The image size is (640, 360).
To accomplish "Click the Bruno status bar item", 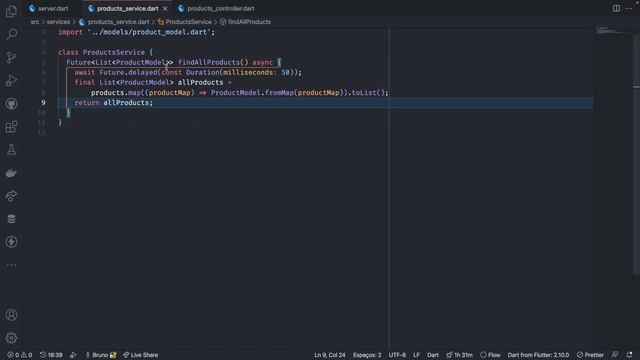I will pos(100,355).
